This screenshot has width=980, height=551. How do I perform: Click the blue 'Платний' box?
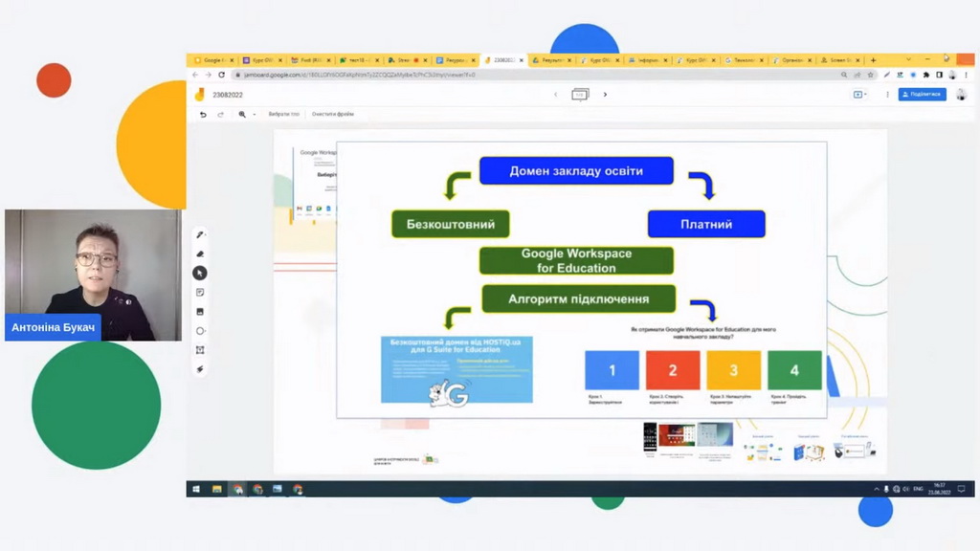pos(706,224)
